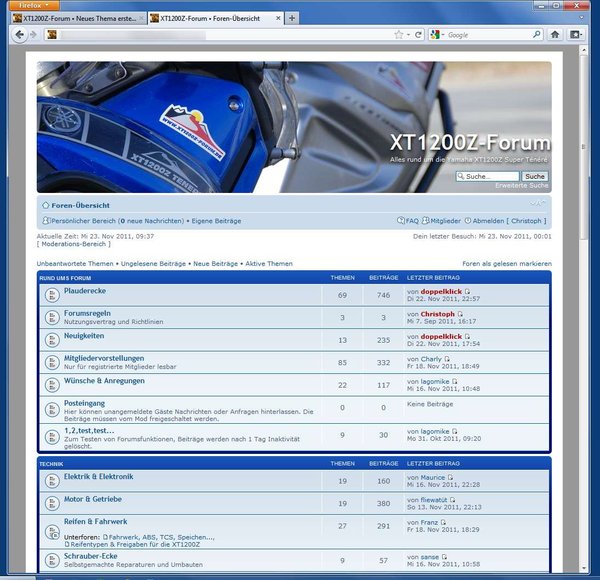The width and height of the screenshot is (600, 580).
Task: Click the Foren-Übersicht home icon in breadcrumb
Action: pyautogui.click(x=45, y=205)
